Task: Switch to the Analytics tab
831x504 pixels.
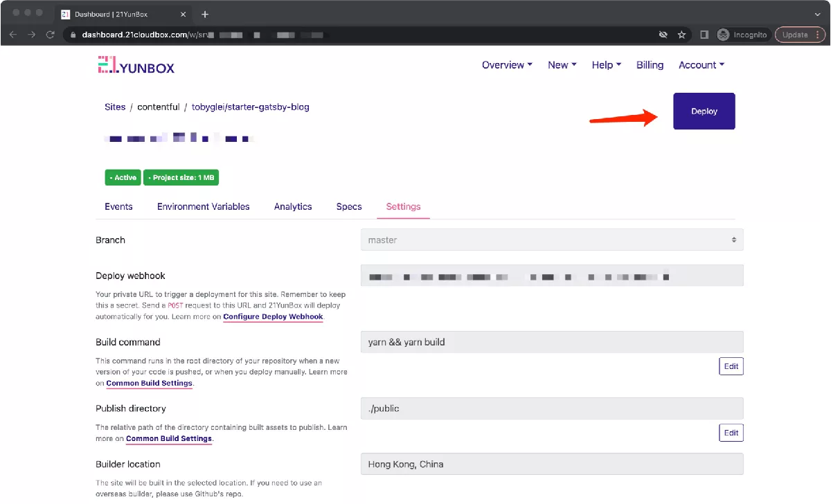Action: [x=293, y=206]
